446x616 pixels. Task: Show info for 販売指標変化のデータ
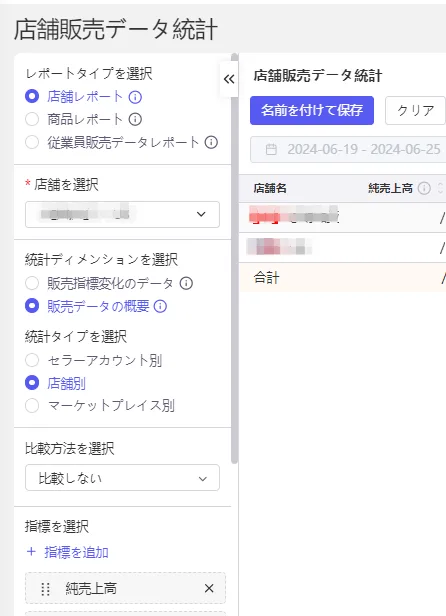point(186,283)
